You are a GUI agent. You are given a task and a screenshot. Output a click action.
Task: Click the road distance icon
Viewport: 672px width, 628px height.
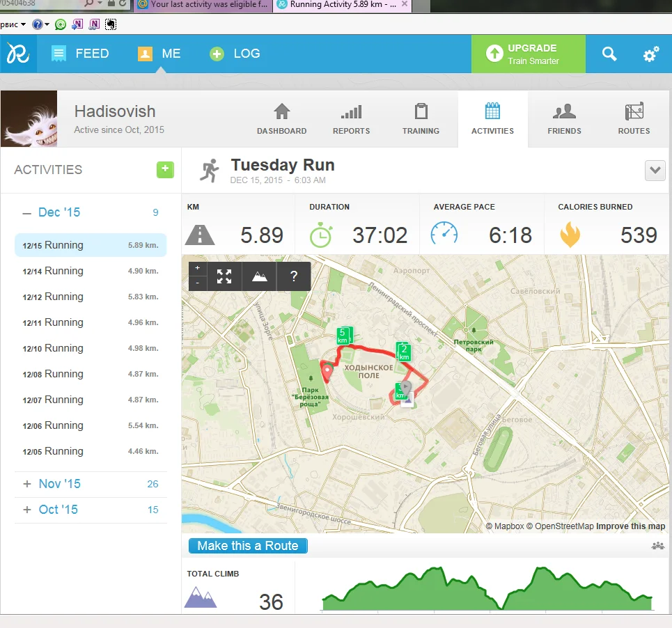point(200,235)
